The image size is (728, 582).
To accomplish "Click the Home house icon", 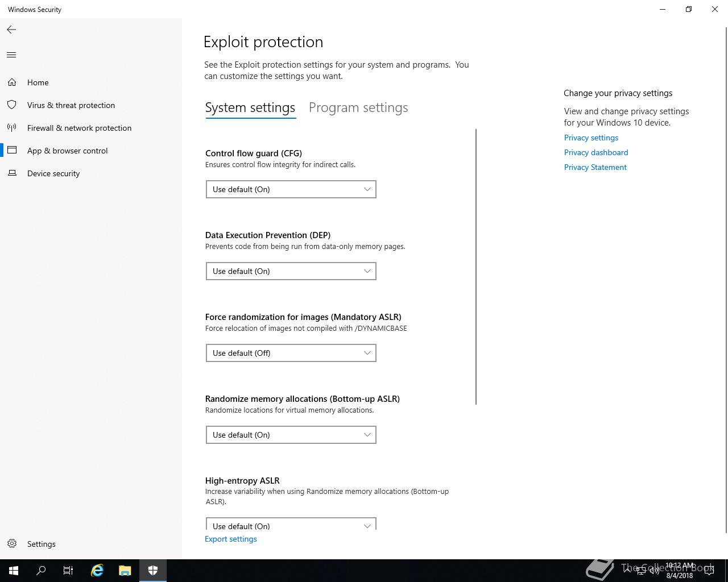I will 12,82.
